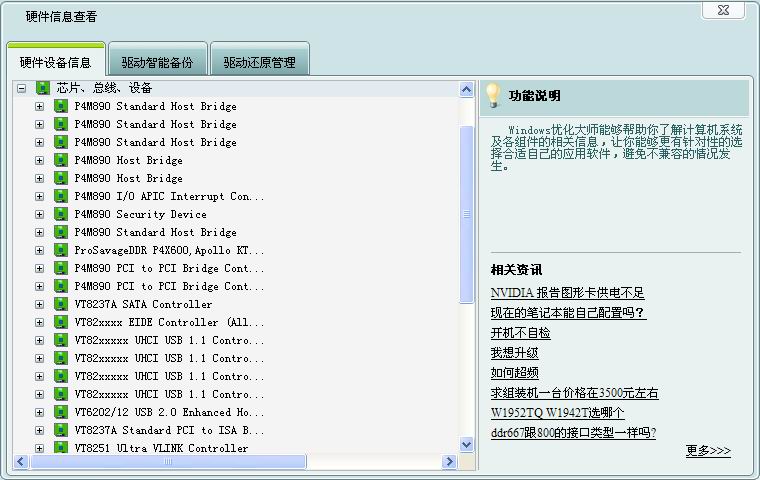Open the link 现在的笔记本能自己配置吗?
Viewport: 760px width, 480px height.
(568, 313)
